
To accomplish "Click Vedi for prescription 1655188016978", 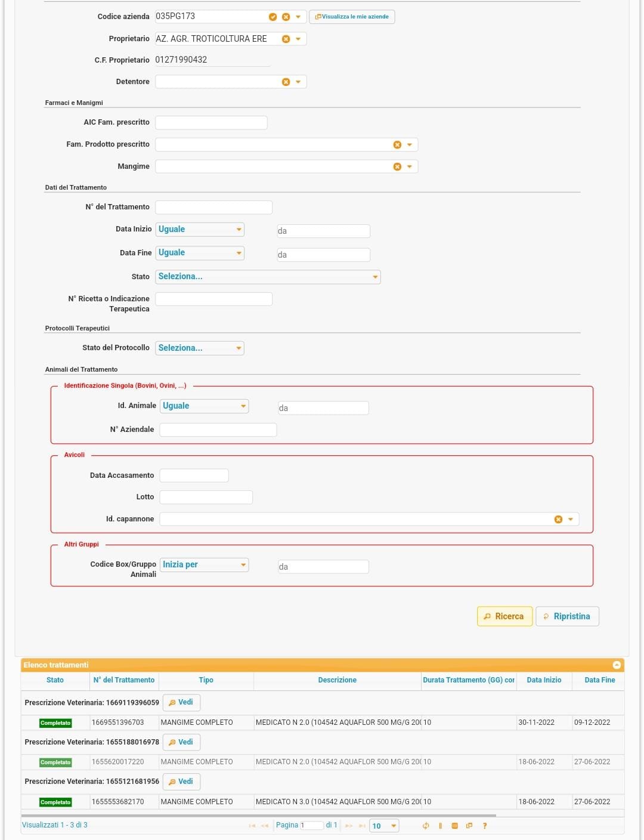I will click(x=181, y=742).
